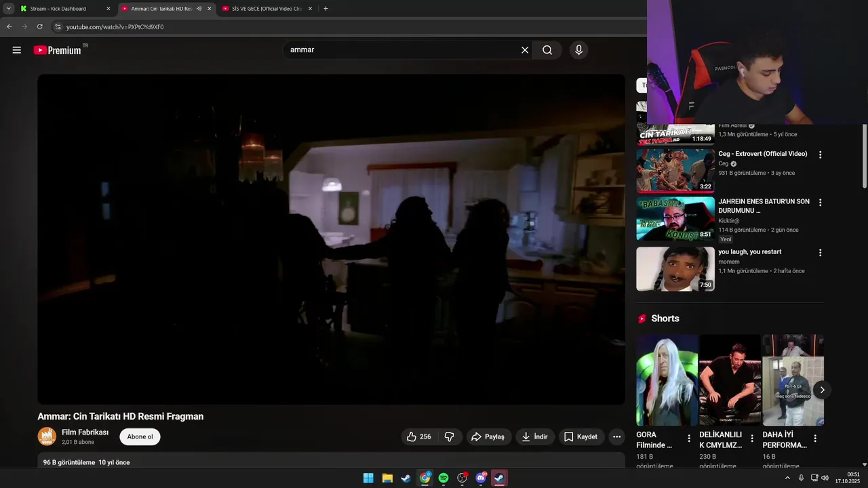Download the video with İndir
This screenshot has height=488, width=868.
[535, 437]
